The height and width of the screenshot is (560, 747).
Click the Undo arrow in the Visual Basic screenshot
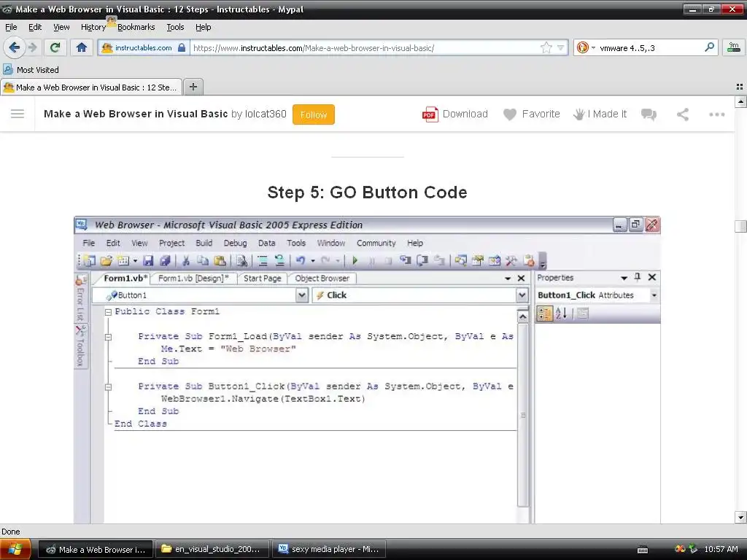pos(300,260)
